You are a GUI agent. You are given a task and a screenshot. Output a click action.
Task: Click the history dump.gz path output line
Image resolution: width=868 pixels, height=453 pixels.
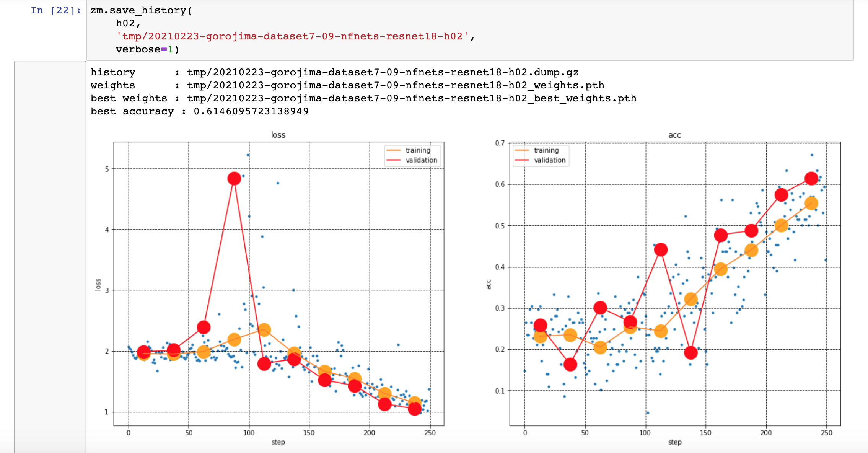click(x=382, y=72)
